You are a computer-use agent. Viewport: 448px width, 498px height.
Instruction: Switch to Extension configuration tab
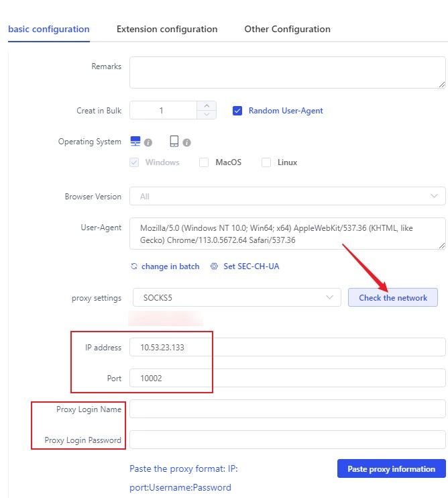(x=167, y=30)
